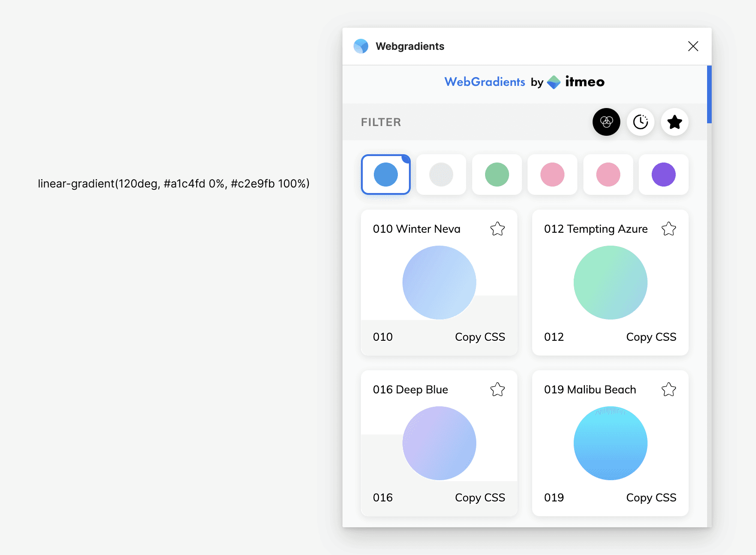Click the Deep Blue gradient preview
Viewport: 756px width, 555px height.
pyautogui.click(x=439, y=443)
